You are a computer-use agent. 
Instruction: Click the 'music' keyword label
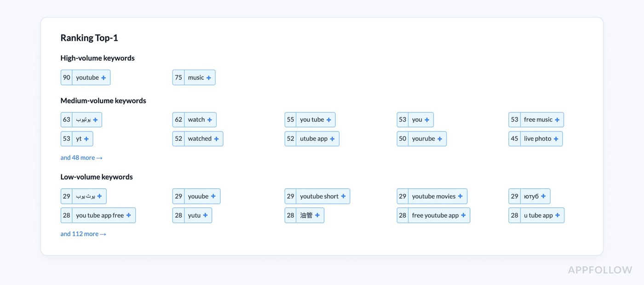(196, 78)
